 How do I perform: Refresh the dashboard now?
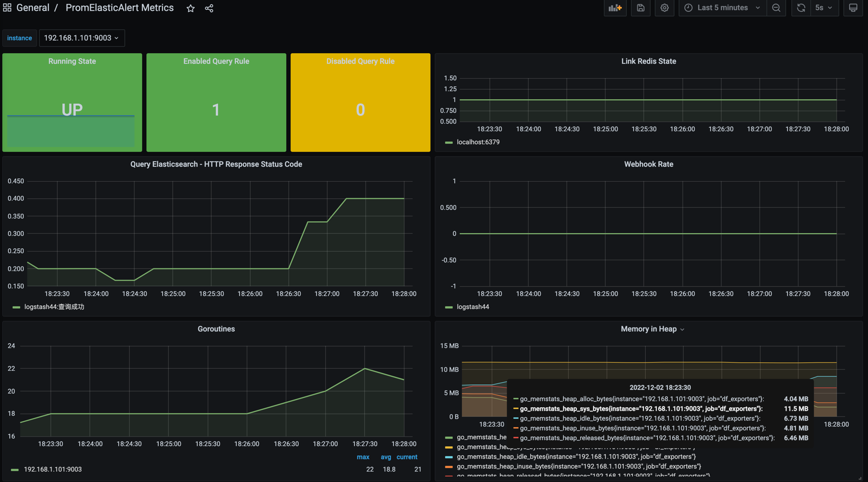[801, 8]
